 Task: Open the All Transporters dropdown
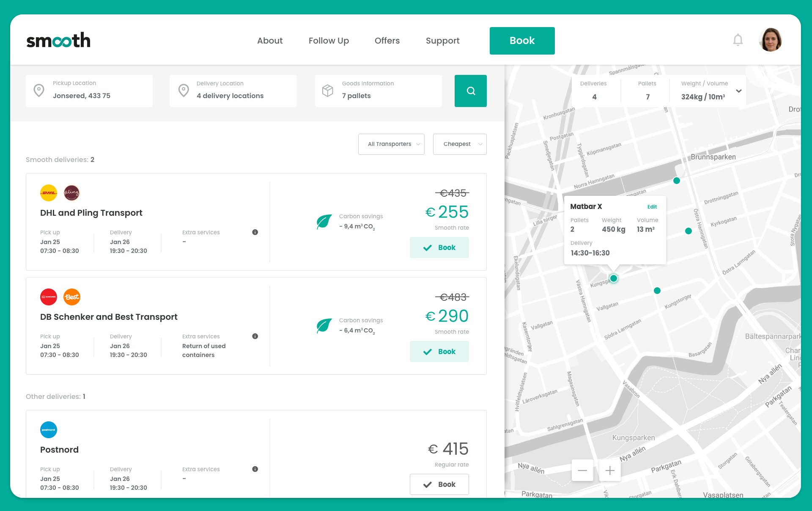click(x=391, y=144)
